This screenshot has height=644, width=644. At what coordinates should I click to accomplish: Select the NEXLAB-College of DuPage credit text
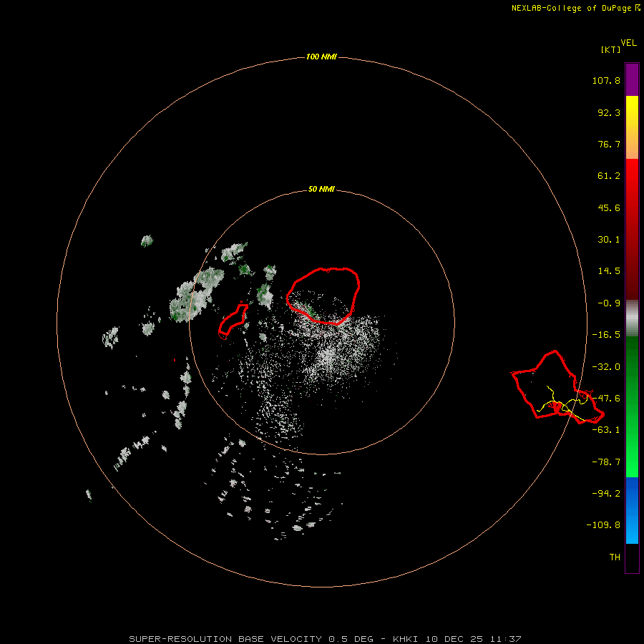(575, 8)
